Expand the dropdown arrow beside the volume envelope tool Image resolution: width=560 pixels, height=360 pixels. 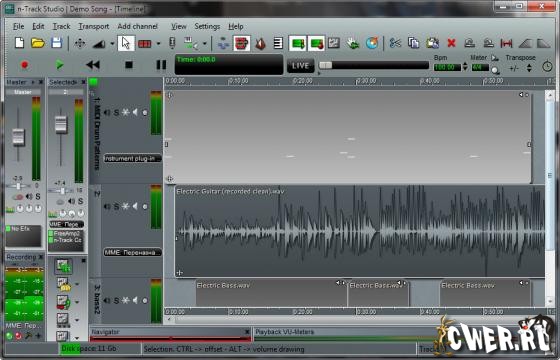tap(112, 44)
